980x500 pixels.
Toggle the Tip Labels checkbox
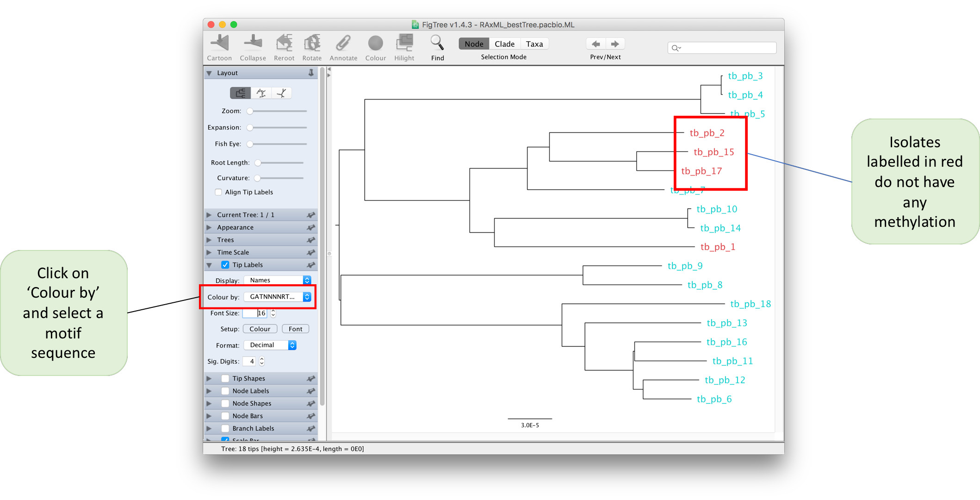pyautogui.click(x=225, y=263)
